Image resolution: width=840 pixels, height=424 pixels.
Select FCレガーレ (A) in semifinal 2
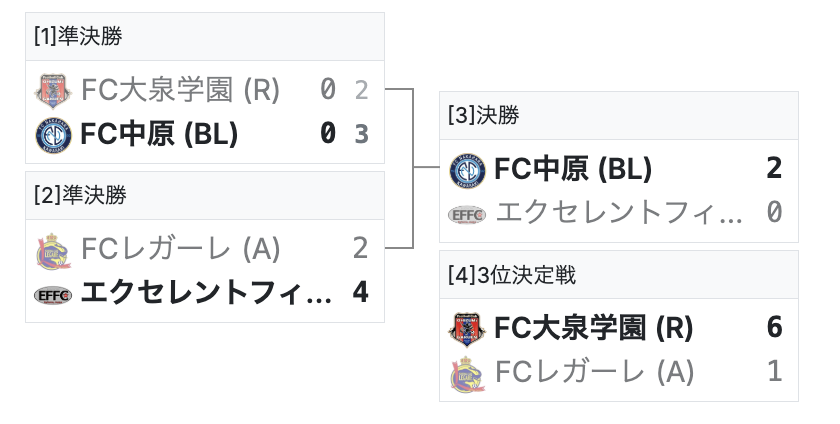click(180, 248)
